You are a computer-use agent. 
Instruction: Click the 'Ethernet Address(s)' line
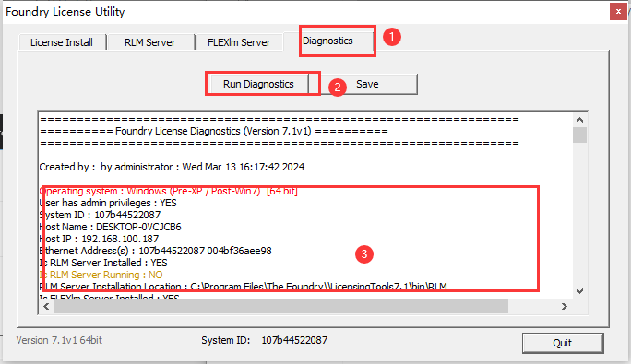tap(155, 251)
